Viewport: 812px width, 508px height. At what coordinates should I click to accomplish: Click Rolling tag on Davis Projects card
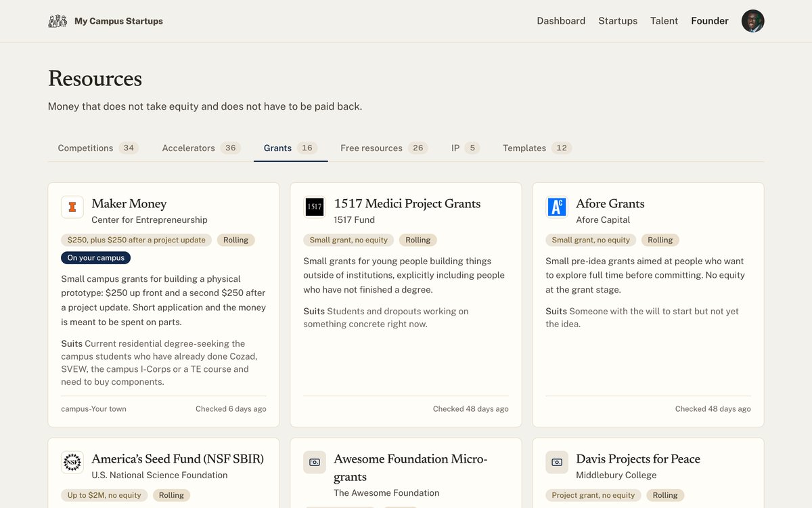(666, 495)
